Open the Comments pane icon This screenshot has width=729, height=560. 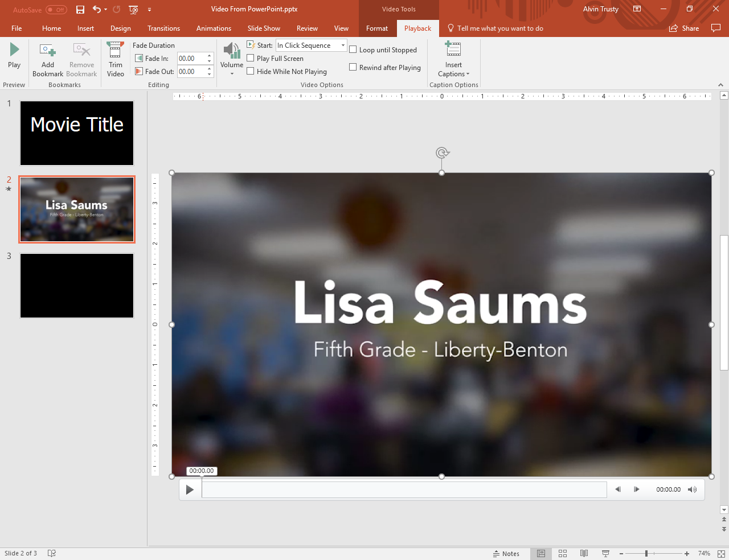coord(716,28)
